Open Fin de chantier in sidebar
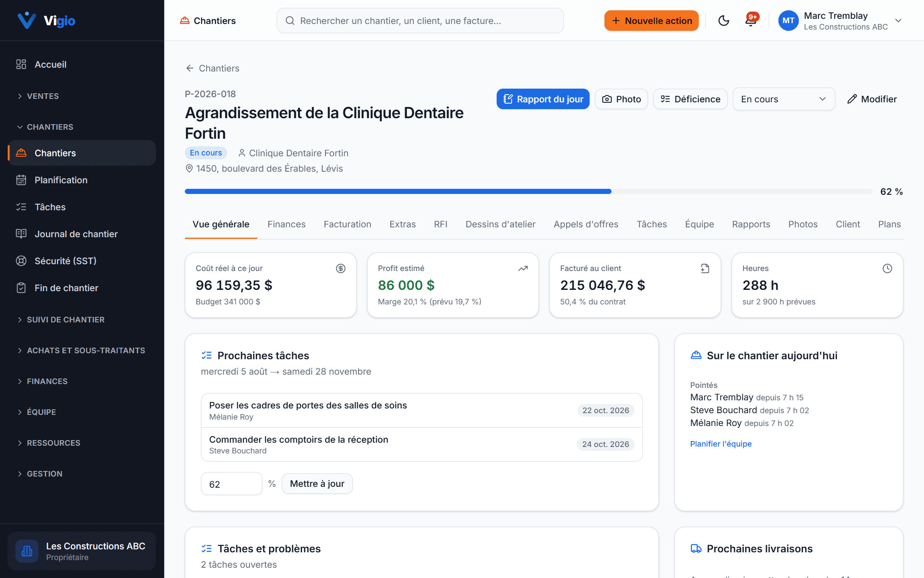The image size is (924, 578). pyautogui.click(x=82, y=288)
